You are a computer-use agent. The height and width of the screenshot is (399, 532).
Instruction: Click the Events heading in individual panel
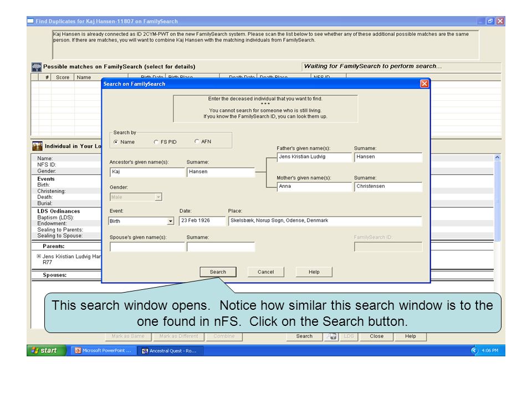46,179
